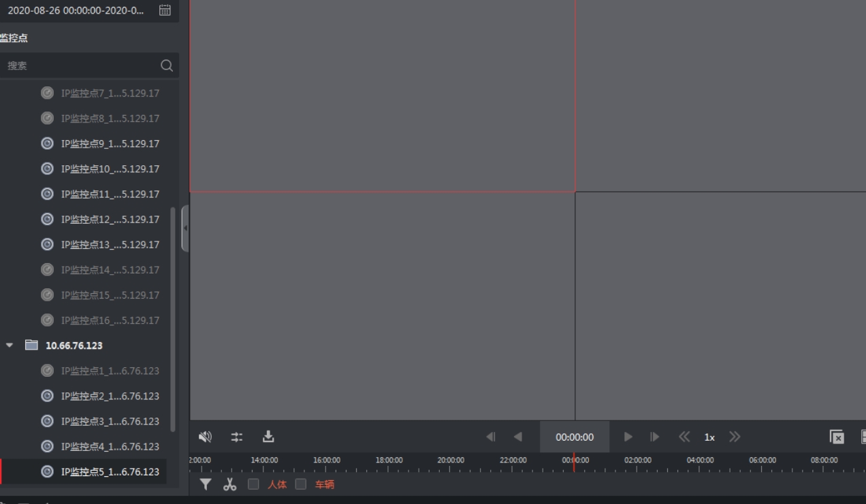Select the red-outlined top-left video pane
This screenshot has height=504, width=866.
[382, 96]
